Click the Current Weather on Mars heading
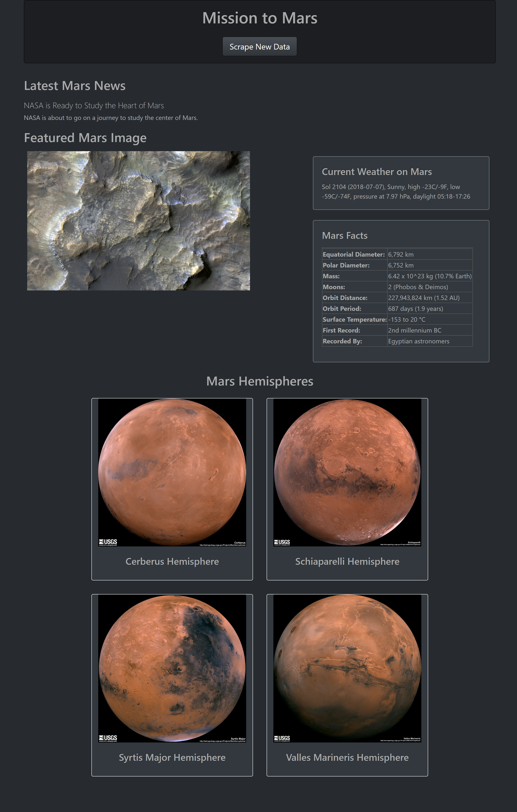The height and width of the screenshot is (812, 517). pyautogui.click(x=377, y=172)
